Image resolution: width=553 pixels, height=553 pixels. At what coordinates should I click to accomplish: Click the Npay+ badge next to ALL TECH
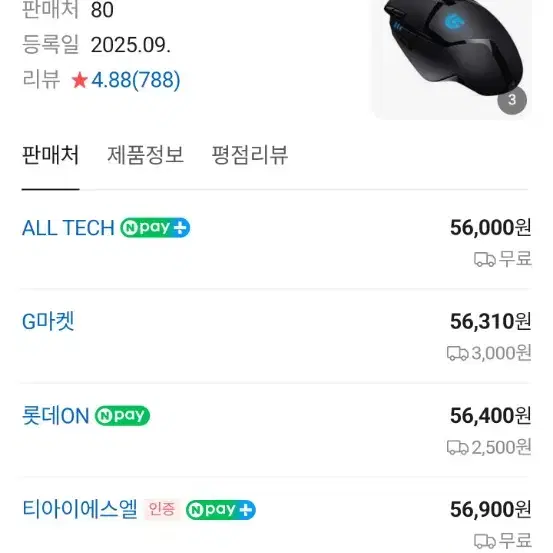click(155, 228)
